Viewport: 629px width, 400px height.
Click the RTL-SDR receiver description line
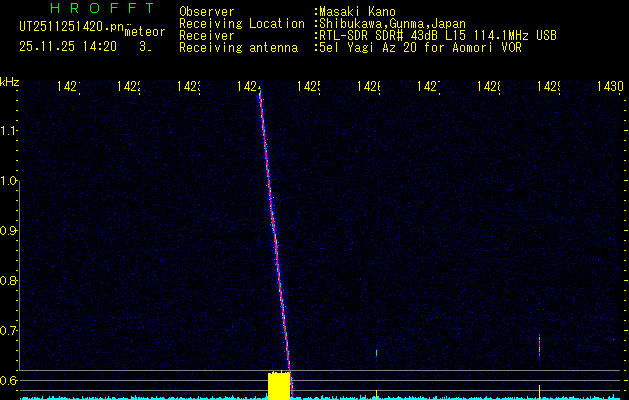(438, 35)
